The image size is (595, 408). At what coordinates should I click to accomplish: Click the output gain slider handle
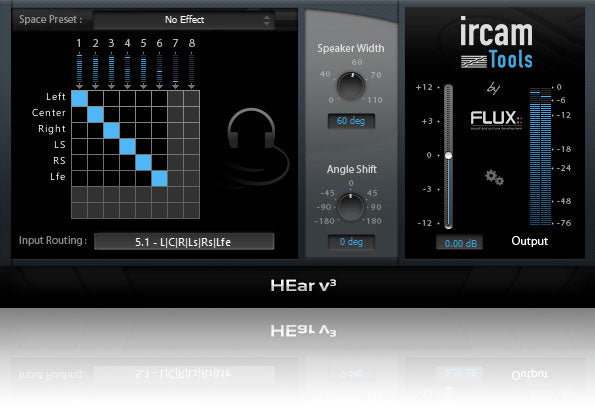[448, 156]
